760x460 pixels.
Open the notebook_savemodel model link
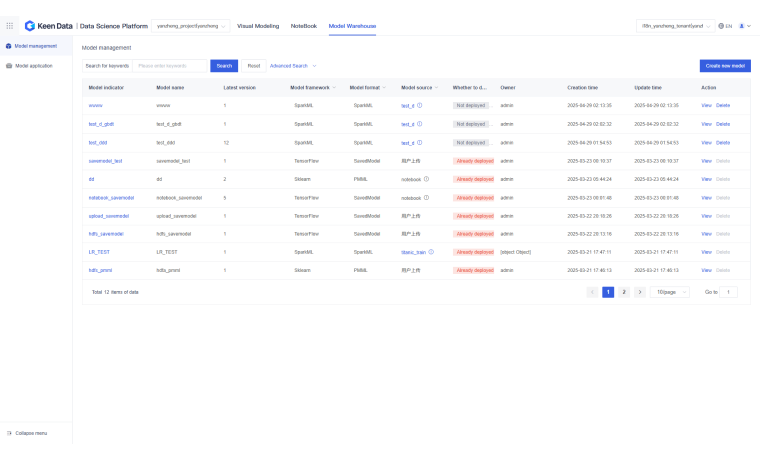point(111,197)
